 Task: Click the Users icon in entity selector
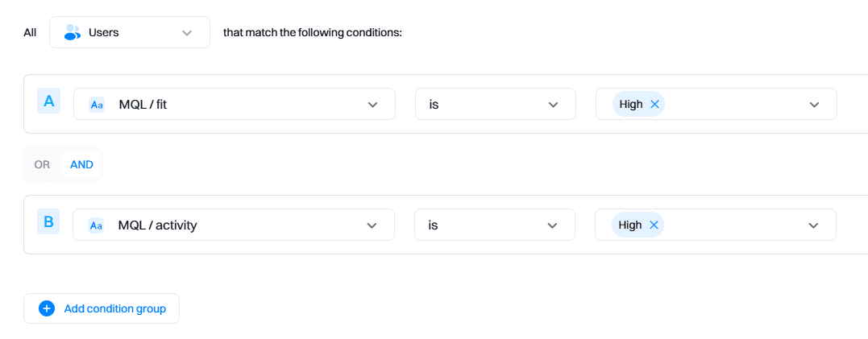pyautogui.click(x=73, y=33)
